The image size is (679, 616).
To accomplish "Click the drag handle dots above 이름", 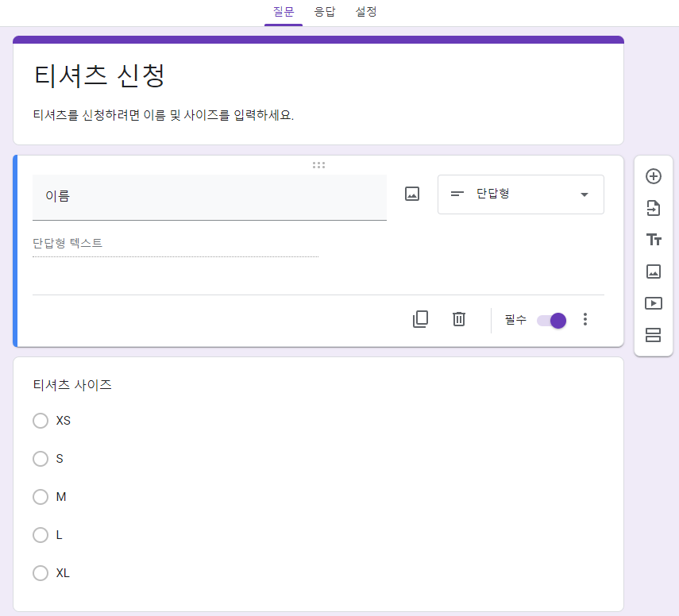I will point(318,165).
